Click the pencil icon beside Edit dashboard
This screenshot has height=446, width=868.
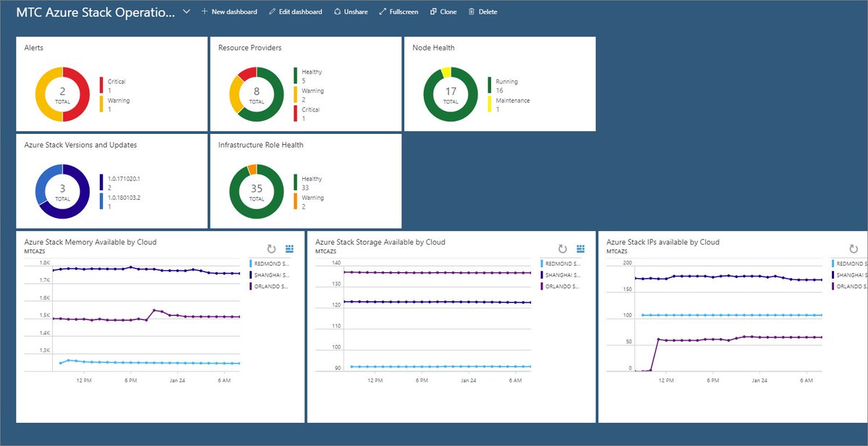[272, 12]
